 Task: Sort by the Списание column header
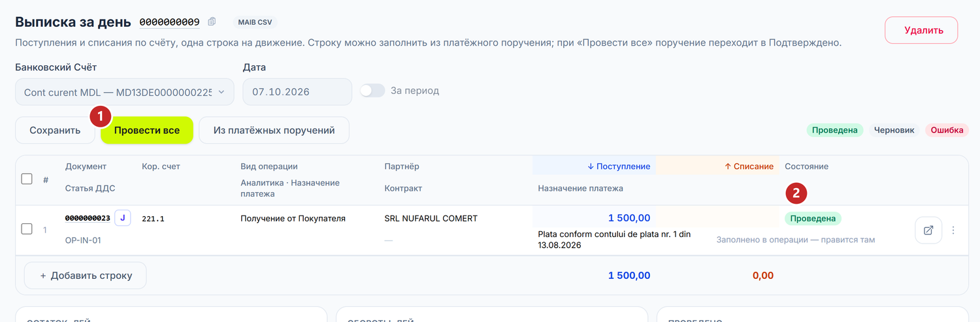(x=749, y=166)
